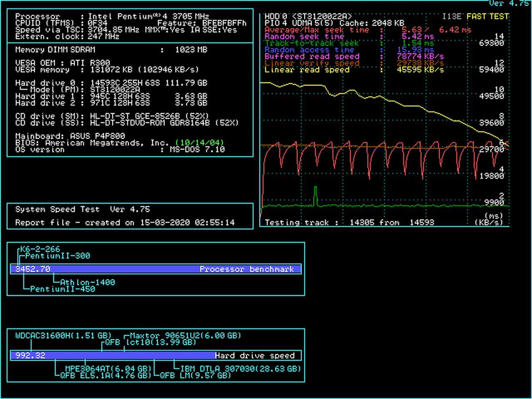Click the K6-2-266 reference label

(40, 249)
